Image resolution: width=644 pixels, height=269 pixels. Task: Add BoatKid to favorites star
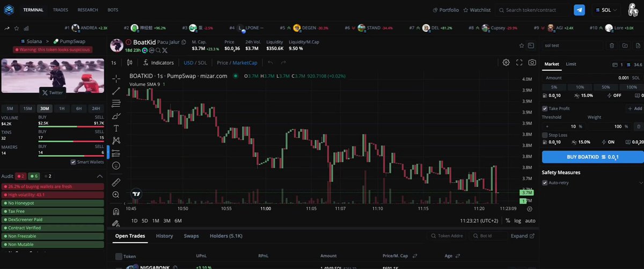tap(521, 46)
